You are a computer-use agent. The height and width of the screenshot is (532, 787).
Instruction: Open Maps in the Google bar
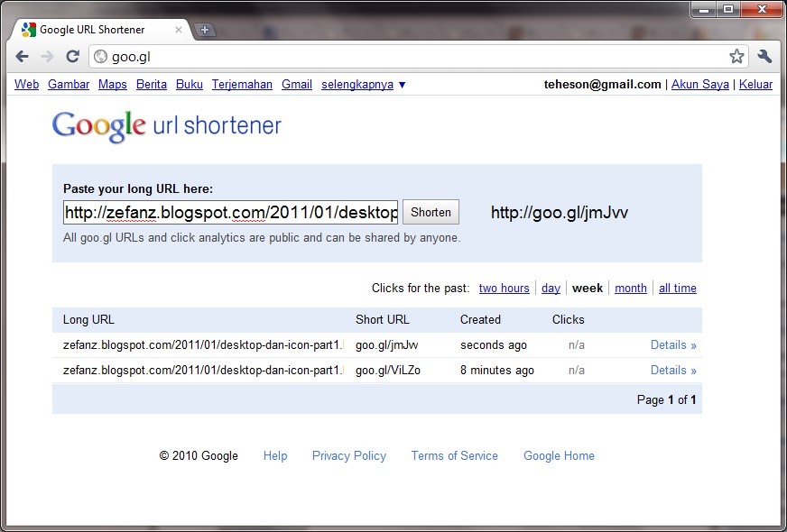113,84
